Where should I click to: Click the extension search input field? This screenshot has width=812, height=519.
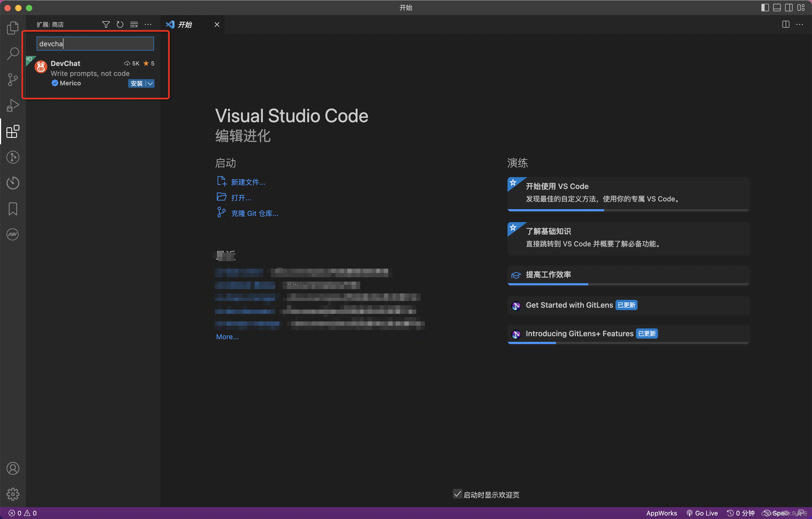point(95,44)
